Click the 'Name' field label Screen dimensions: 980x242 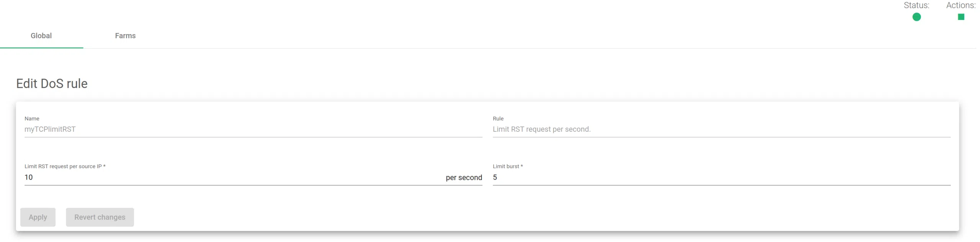32,119
